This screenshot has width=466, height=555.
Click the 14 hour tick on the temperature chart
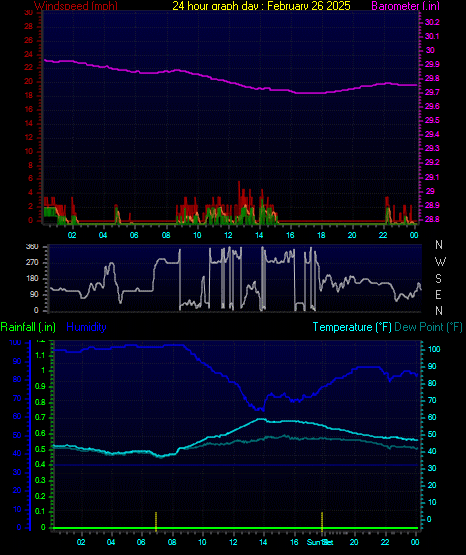tap(263, 542)
